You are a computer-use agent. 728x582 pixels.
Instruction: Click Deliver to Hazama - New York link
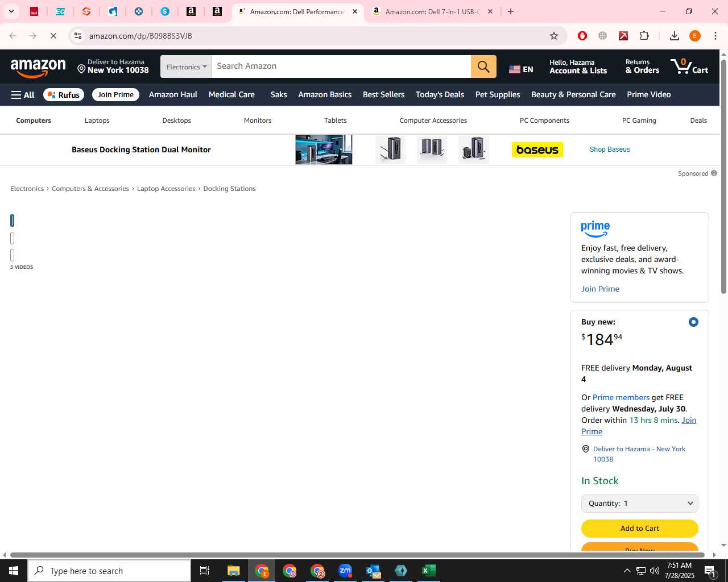(x=639, y=454)
